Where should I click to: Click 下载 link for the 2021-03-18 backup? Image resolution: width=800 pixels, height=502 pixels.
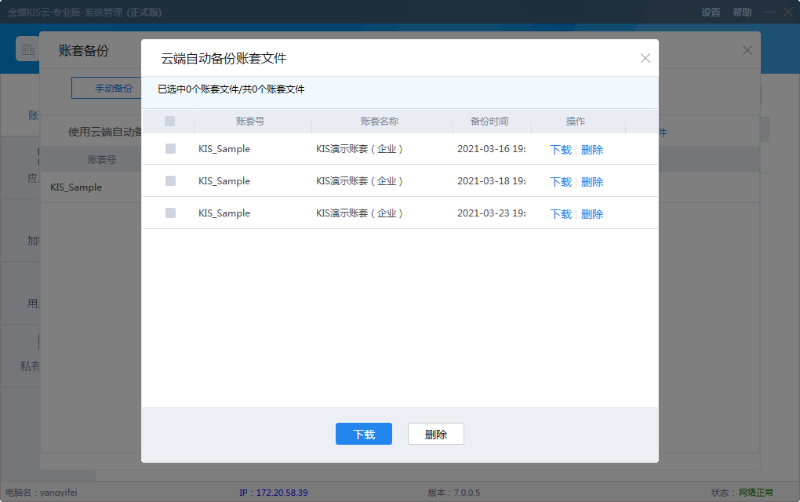click(560, 182)
